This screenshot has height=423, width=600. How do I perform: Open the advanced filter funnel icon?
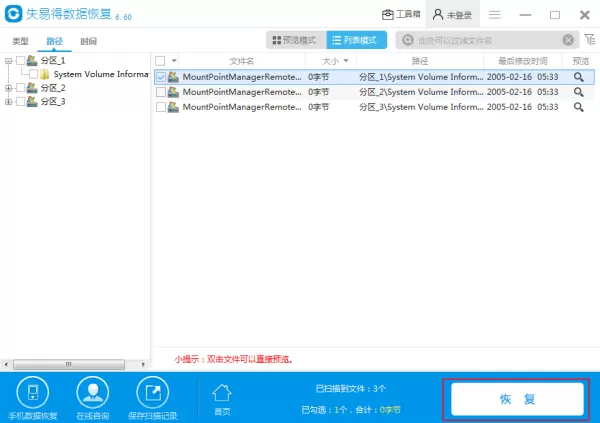click(590, 39)
